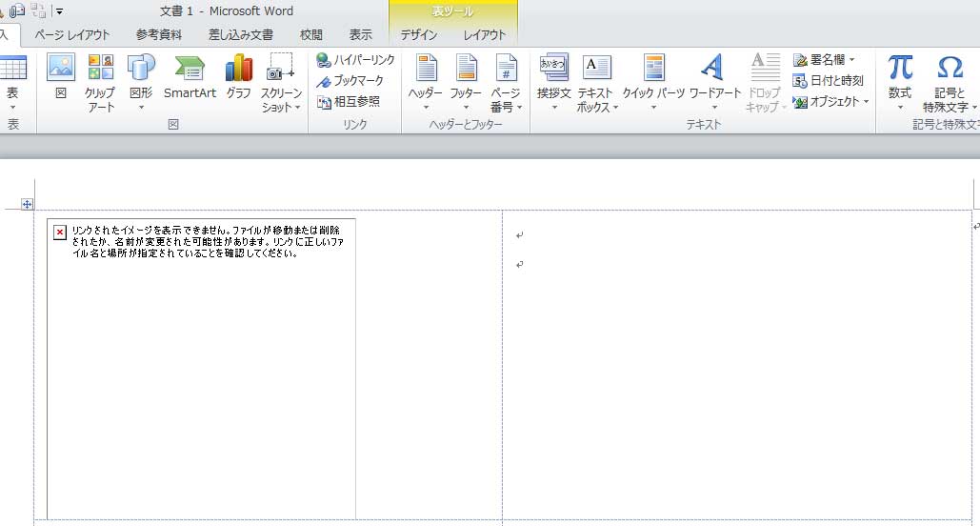Select the broken linked image placeholder

[201, 368]
